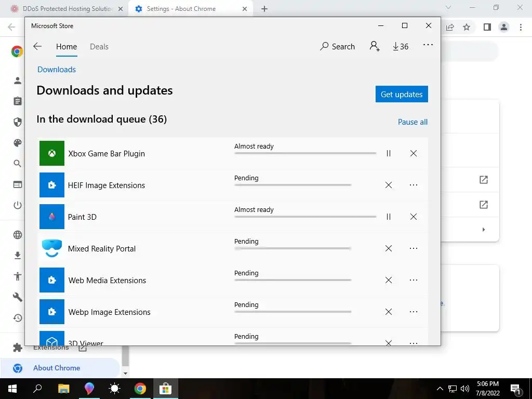The image size is (532, 399).
Task: Pause Paint 3D download
Action: tap(389, 217)
